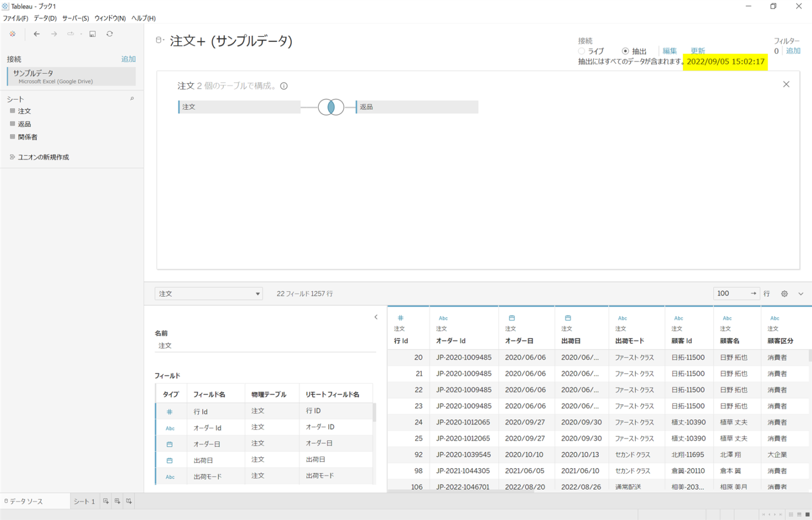Viewport: 812px width, 520px height.
Task: Create a new worksheet using its icon
Action: 106,501
